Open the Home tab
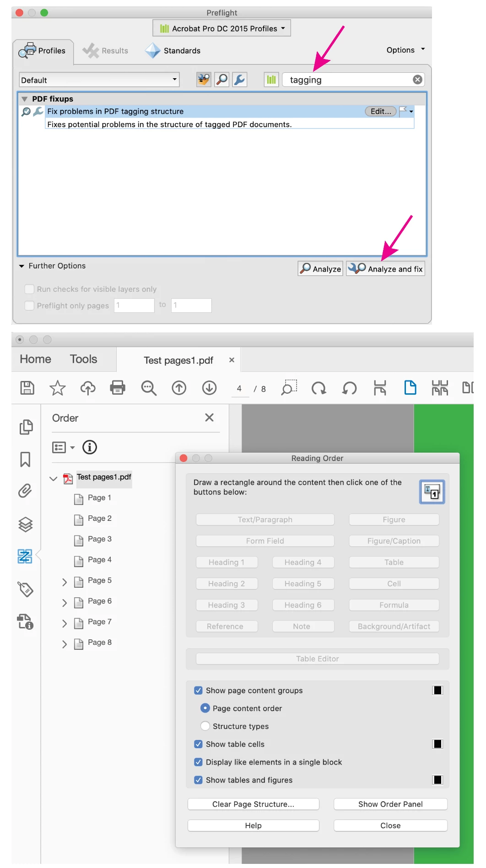Viewport: 486px width, 868px height. point(35,359)
